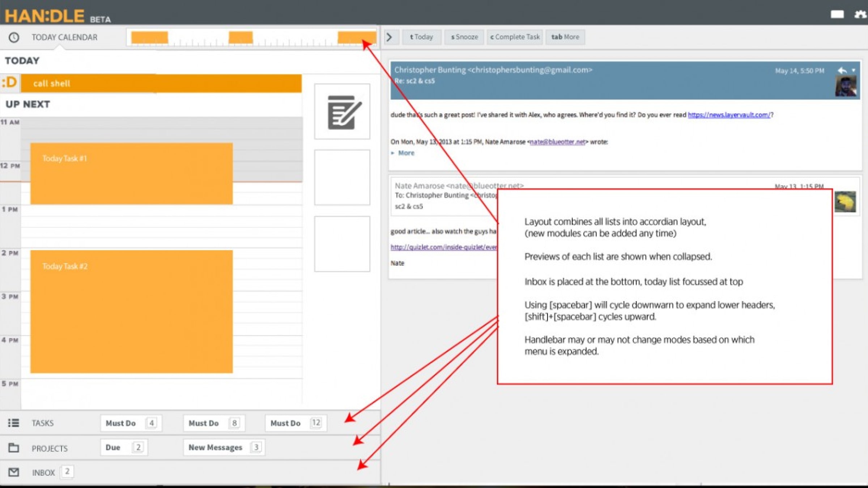Open the quizlet.com link in Nate's email

[444, 247]
